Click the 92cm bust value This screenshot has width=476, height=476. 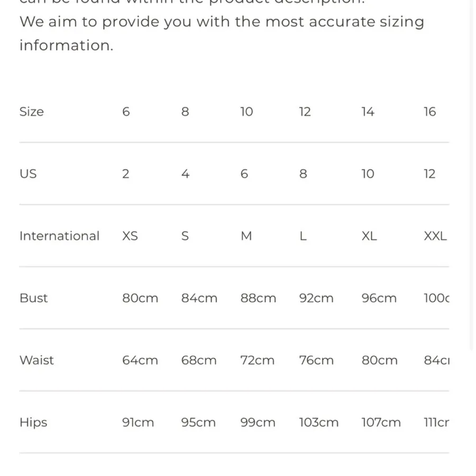point(316,298)
